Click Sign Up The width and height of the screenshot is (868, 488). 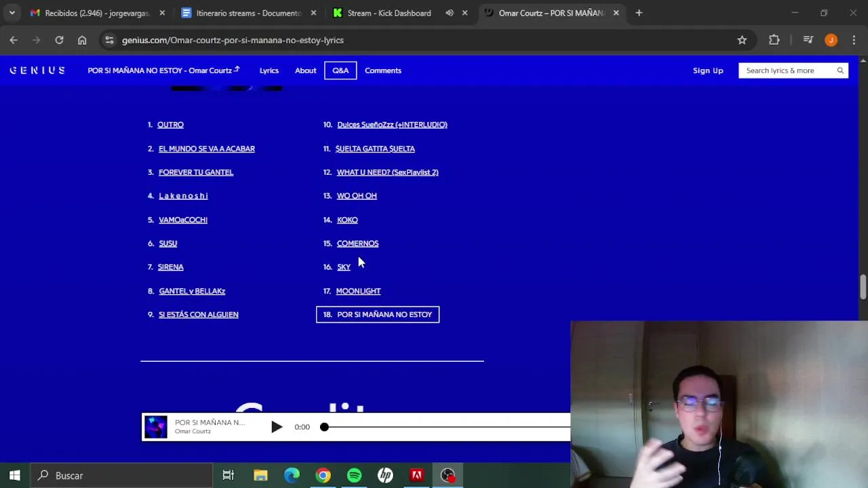pos(708,70)
